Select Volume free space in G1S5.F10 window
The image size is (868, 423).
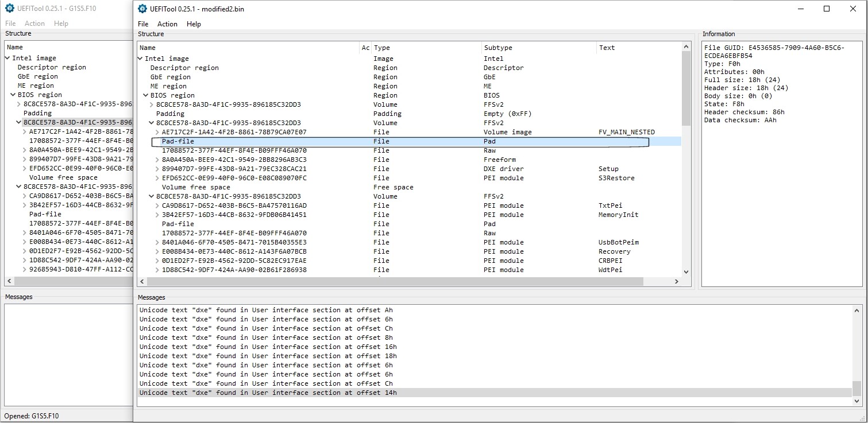(69, 177)
